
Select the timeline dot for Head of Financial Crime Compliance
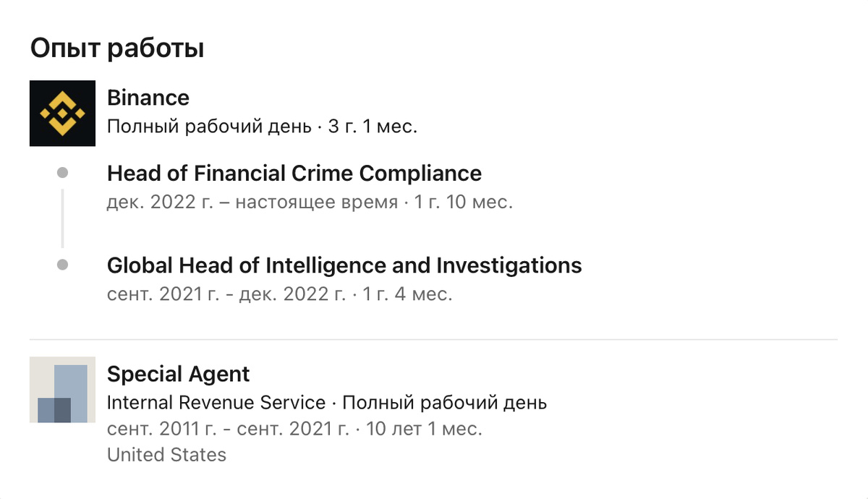(x=62, y=173)
